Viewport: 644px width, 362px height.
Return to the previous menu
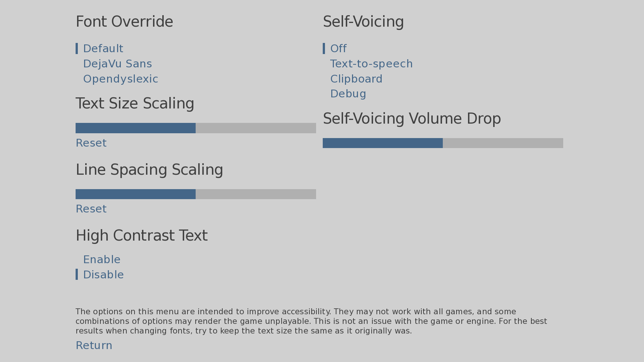(x=94, y=345)
